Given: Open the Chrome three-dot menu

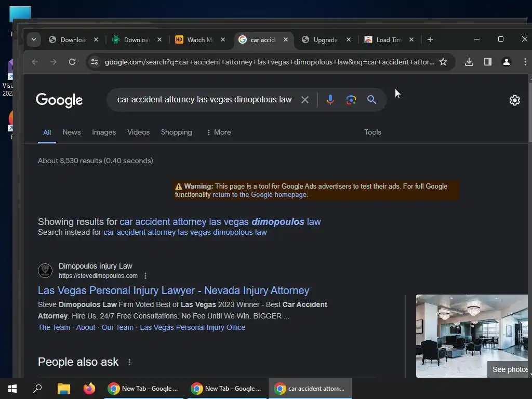Looking at the screenshot, I should (525, 62).
